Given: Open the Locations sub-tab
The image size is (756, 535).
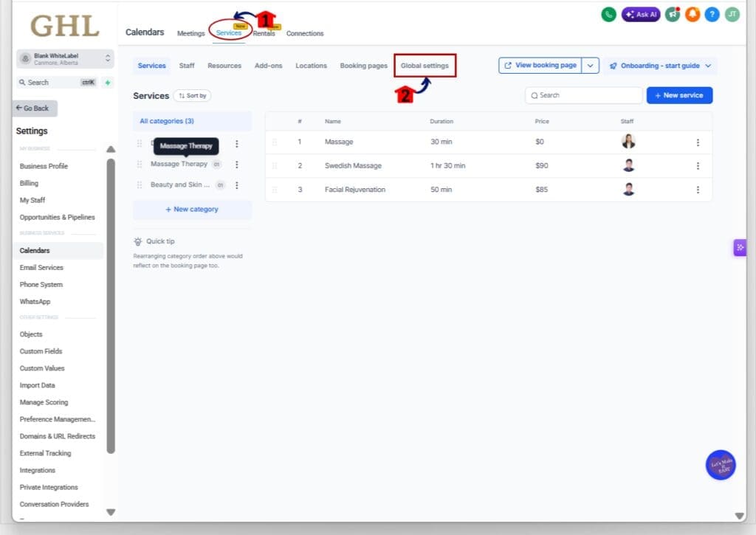Looking at the screenshot, I should (311, 66).
